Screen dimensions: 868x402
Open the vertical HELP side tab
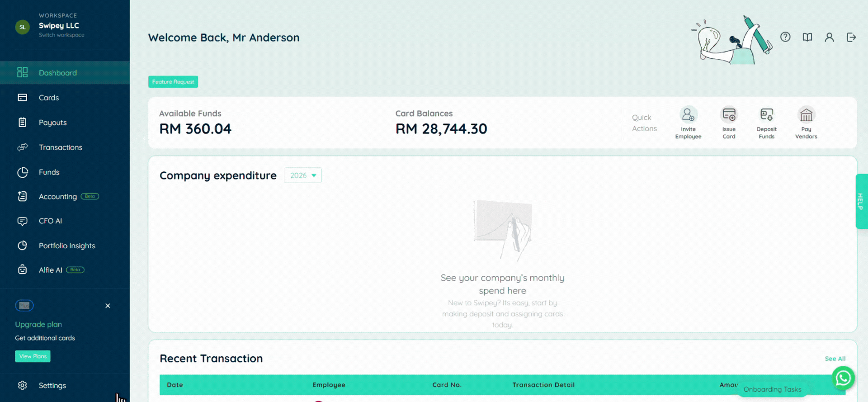click(861, 201)
